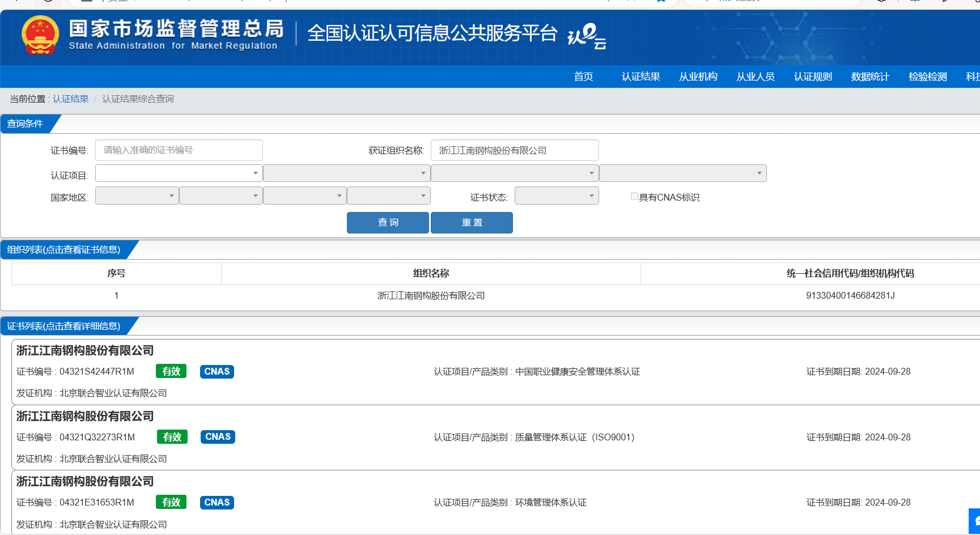Open the fourth 认证项目 dropdown

(682, 173)
